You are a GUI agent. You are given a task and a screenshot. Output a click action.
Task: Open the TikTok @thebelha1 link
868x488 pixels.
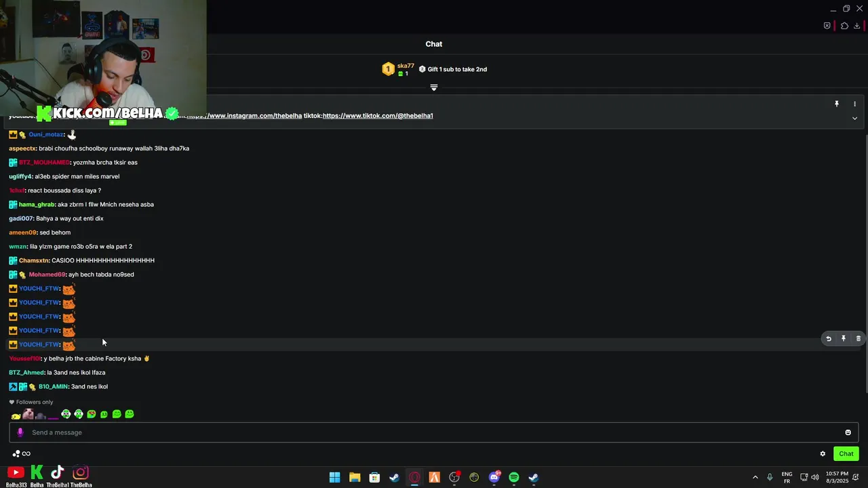(378, 116)
